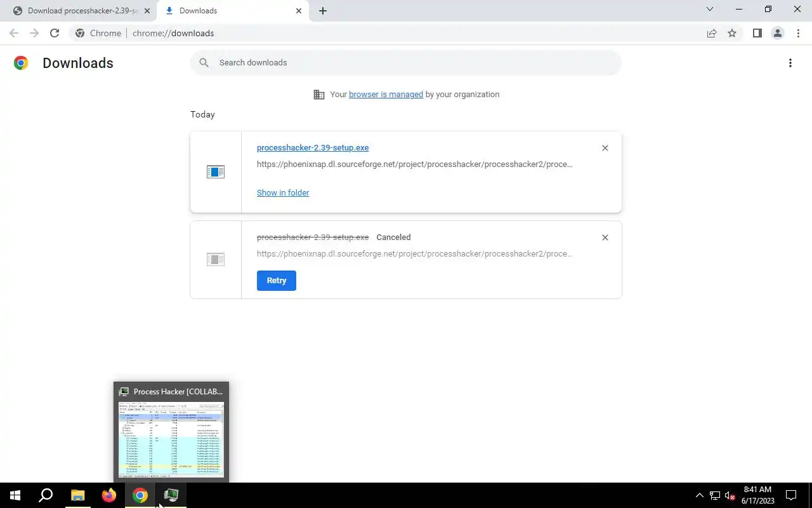Click the Today date heading

point(202,114)
